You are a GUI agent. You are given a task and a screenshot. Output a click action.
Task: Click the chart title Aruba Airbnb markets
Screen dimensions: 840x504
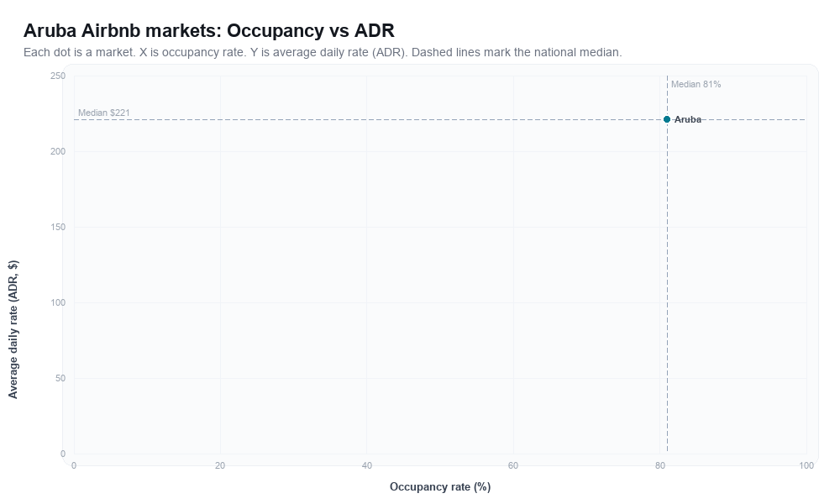[x=209, y=30]
